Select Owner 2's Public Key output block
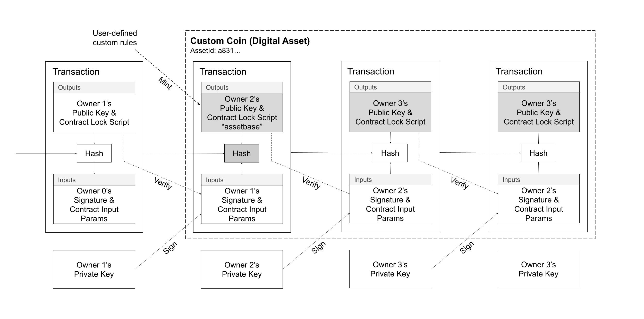644x319 pixels. click(239, 109)
